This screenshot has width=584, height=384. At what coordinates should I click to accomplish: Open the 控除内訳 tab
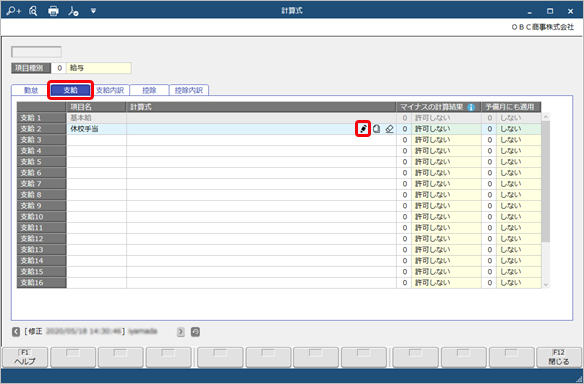(x=189, y=90)
